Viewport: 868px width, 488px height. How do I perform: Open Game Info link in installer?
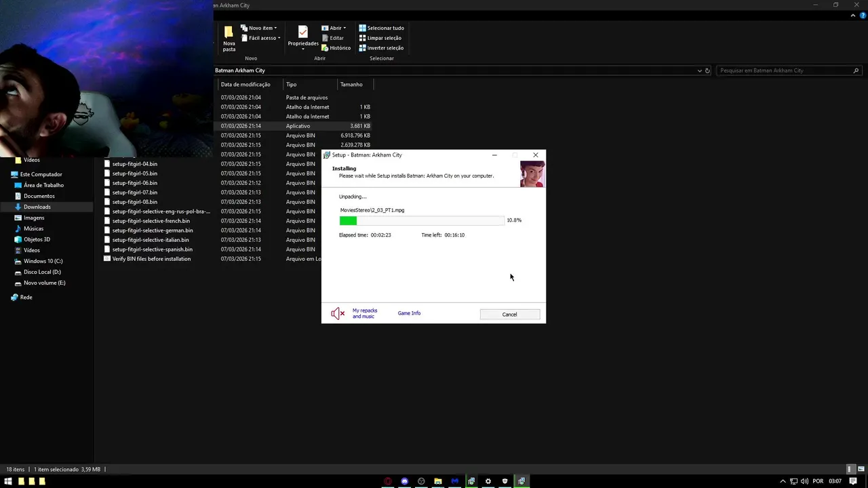pyautogui.click(x=409, y=313)
